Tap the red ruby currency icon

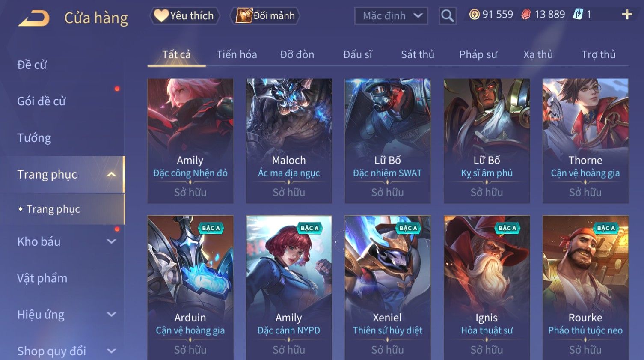(526, 15)
